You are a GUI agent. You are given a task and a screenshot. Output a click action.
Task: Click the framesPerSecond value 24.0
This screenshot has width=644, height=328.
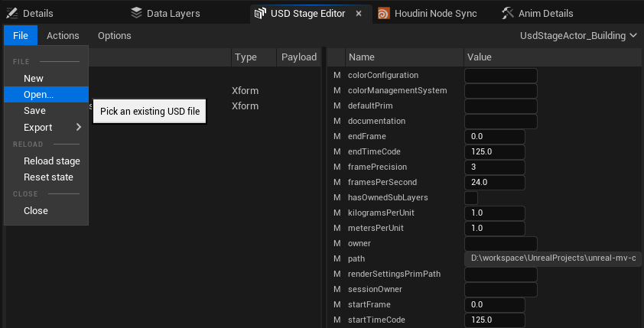point(495,182)
